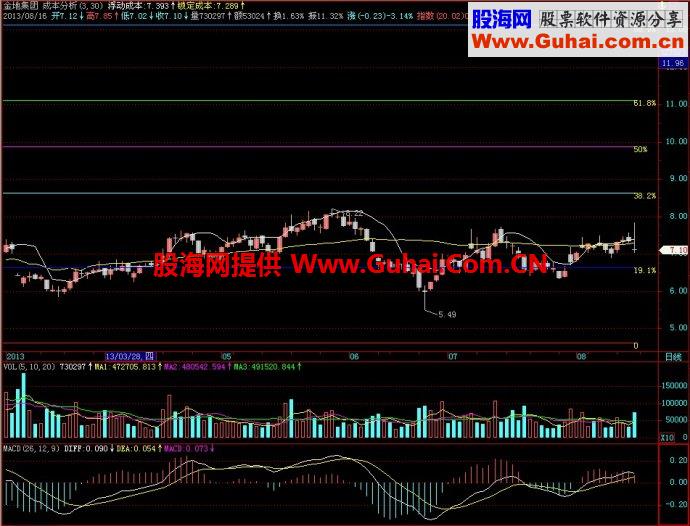
Task: Click the 07 month axis marker
Action: coord(452,357)
